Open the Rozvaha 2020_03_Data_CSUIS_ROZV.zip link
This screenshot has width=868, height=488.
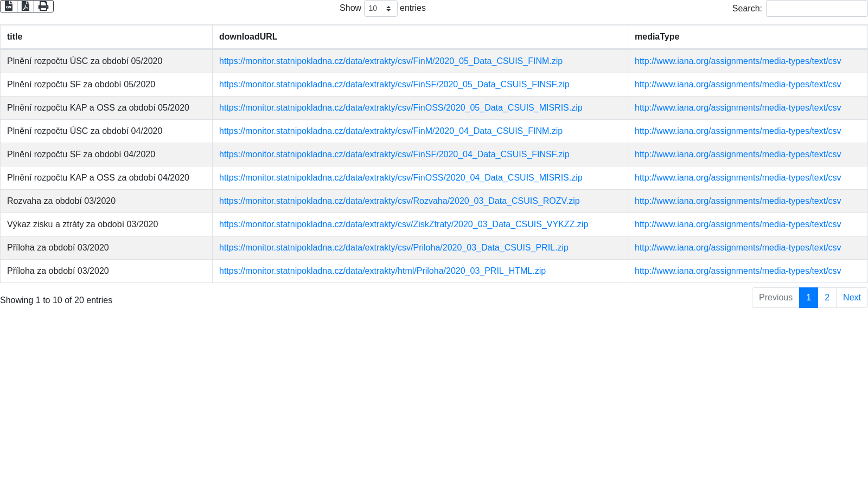pyautogui.click(x=399, y=201)
